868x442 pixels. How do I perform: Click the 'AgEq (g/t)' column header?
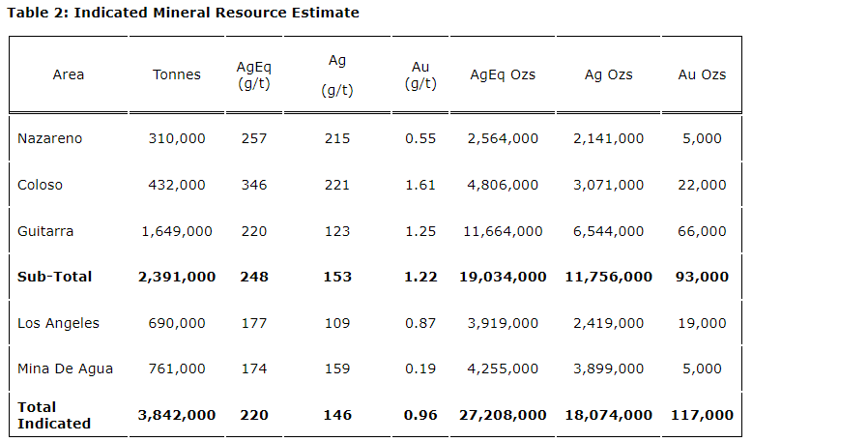click(x=254, y=75)
